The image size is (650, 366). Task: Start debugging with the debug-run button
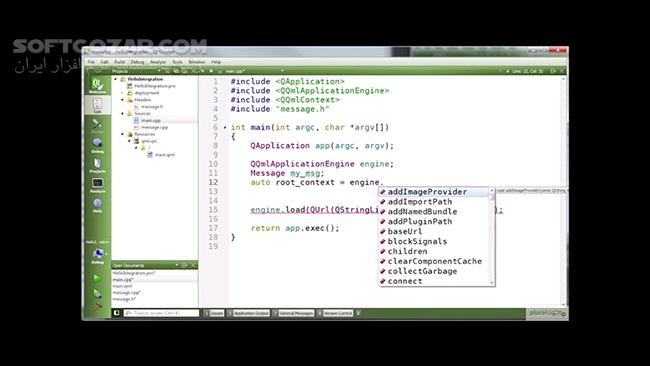coord(97,293)
